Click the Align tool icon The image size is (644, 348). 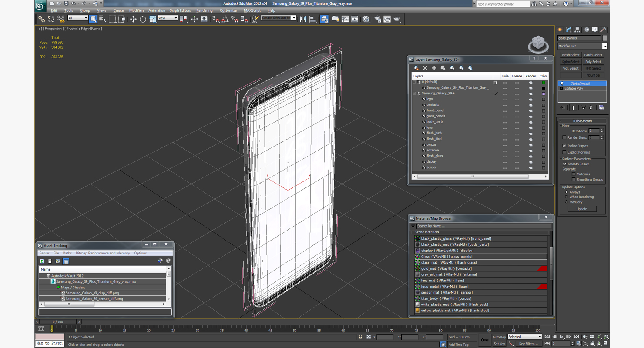tap(313, 19)
